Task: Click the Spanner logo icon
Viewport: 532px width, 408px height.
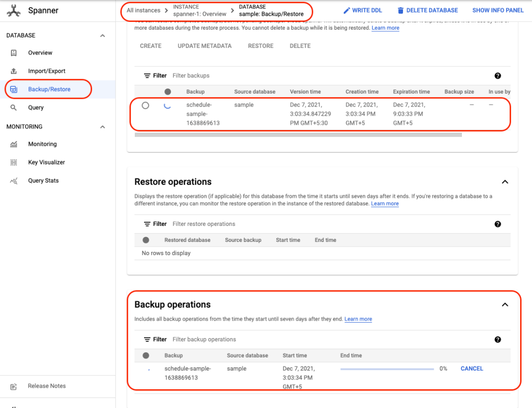Action: click(x=14, y=10)
